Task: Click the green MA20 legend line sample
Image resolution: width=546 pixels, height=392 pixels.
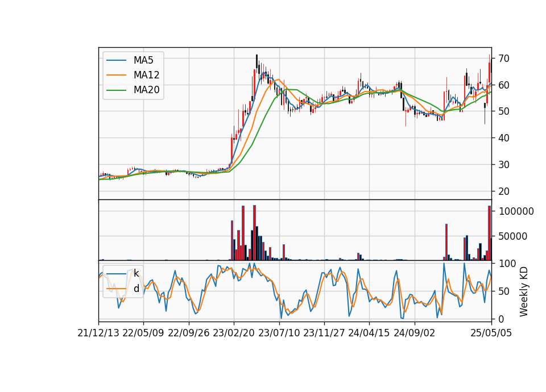Action: point(116,90)
